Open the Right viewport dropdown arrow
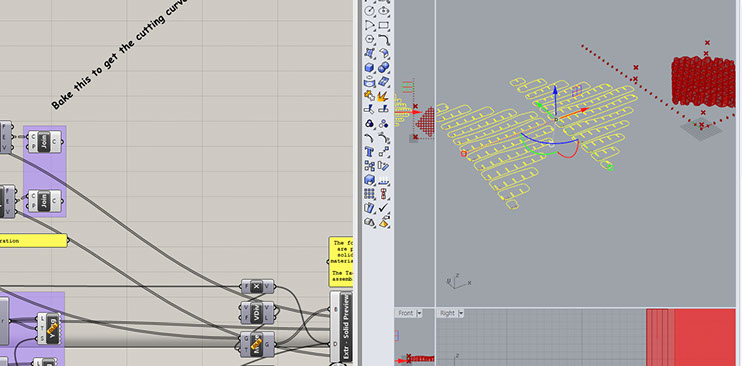This screenshot has height=366, width=742. point(460,313)
